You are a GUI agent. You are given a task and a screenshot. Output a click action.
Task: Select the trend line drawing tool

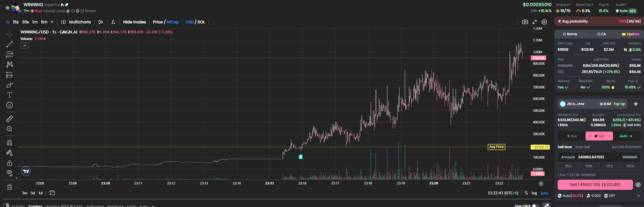click(9, 44)
